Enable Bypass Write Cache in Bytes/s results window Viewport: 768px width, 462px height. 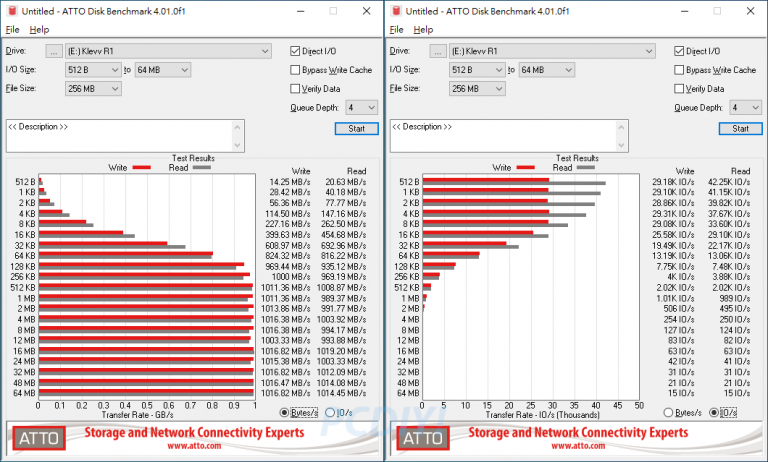(x=295, y=70)
